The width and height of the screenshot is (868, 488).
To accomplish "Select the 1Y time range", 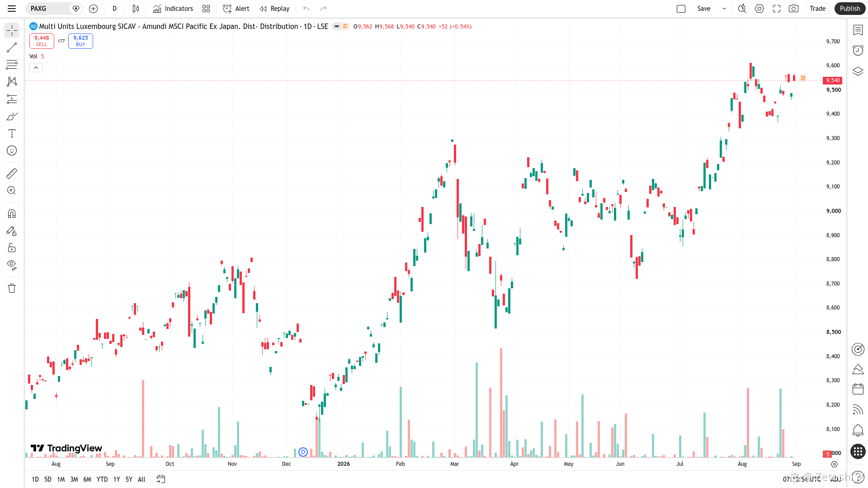I will click(117, 479).
